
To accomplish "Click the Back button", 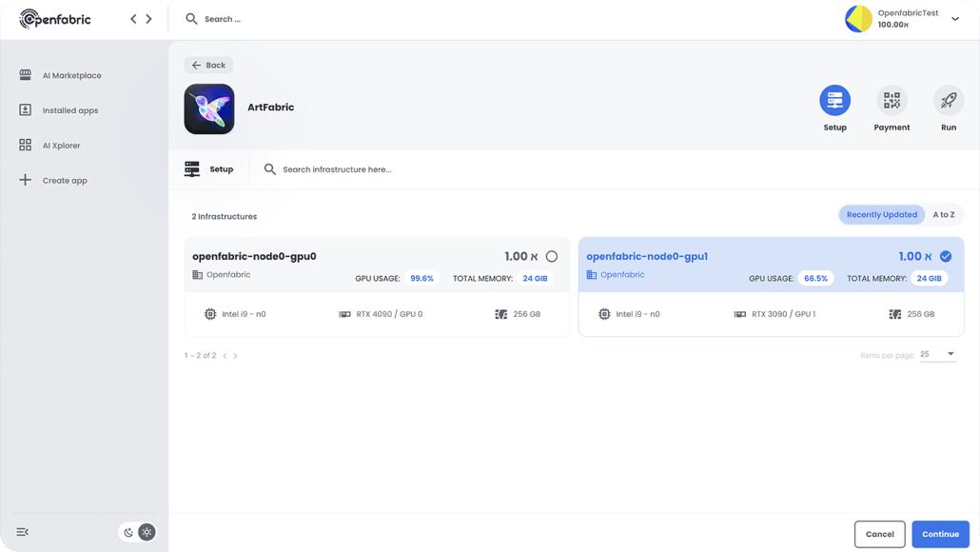I will click(x=208, y=65).
